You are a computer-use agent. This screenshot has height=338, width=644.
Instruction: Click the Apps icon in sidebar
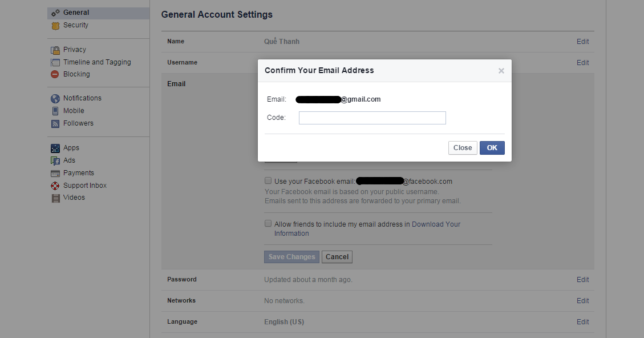[55, 148]
